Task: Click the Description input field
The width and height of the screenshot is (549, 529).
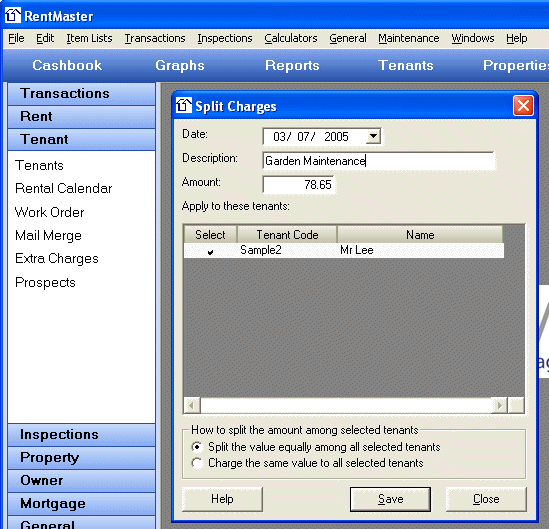Action: 378,161
